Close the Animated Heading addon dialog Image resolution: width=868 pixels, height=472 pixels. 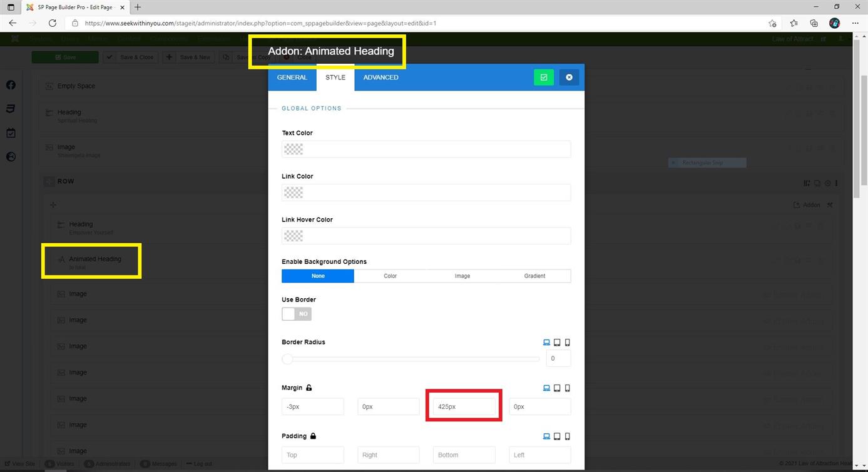click(x=569, y=78)
